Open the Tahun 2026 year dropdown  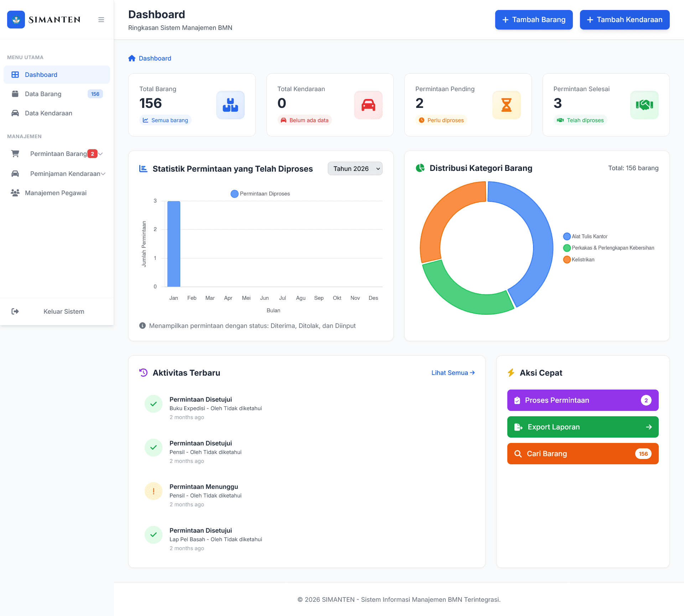(355, 169)
